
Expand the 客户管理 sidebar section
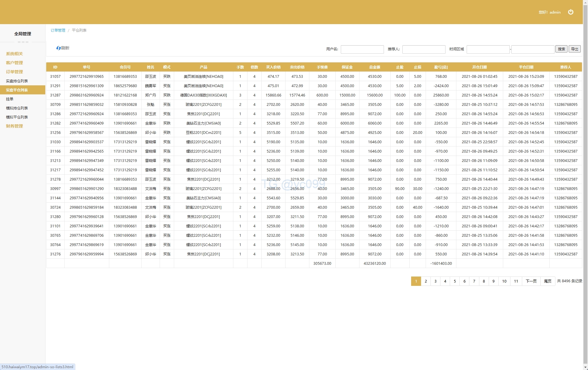14,63
